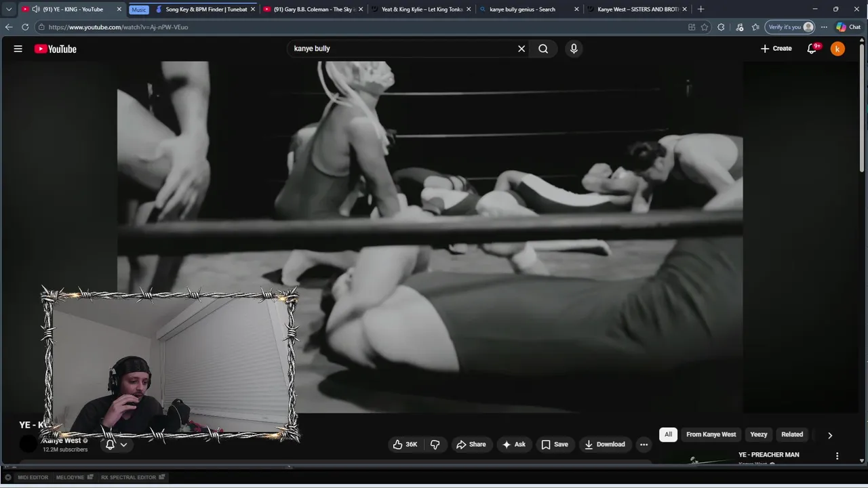Go back to previous page
Screen dimensions: 868x488
pyautogui.click(x=9, y=27)
